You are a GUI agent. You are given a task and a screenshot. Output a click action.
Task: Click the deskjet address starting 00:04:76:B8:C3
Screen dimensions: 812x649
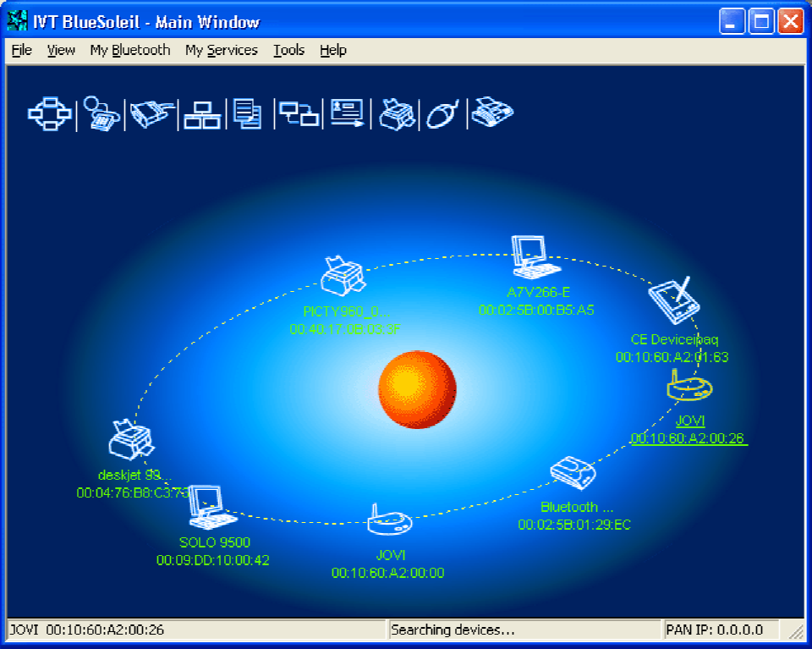click(133, 492)
